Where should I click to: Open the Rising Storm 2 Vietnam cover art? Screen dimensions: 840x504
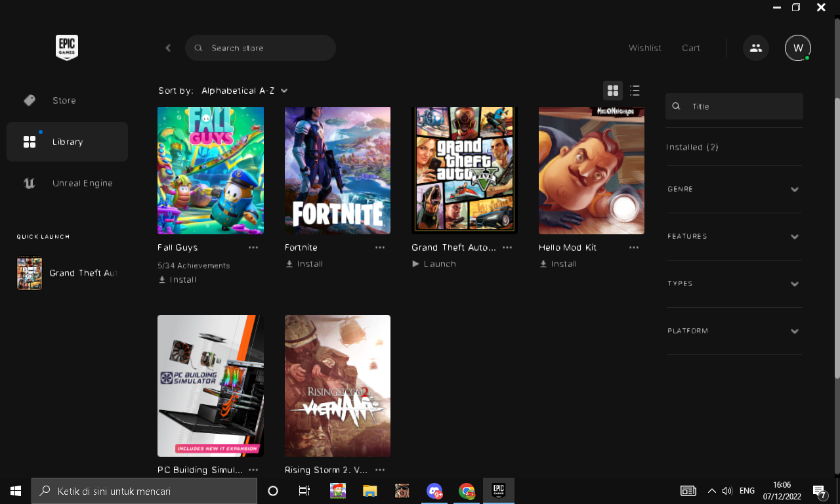click(x=337, y=386)
